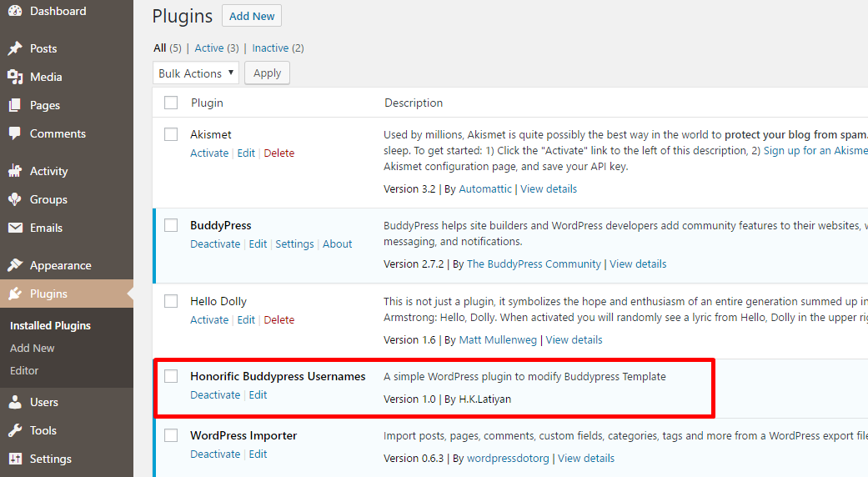Open the Appearance menu

[x=60, y=266]
